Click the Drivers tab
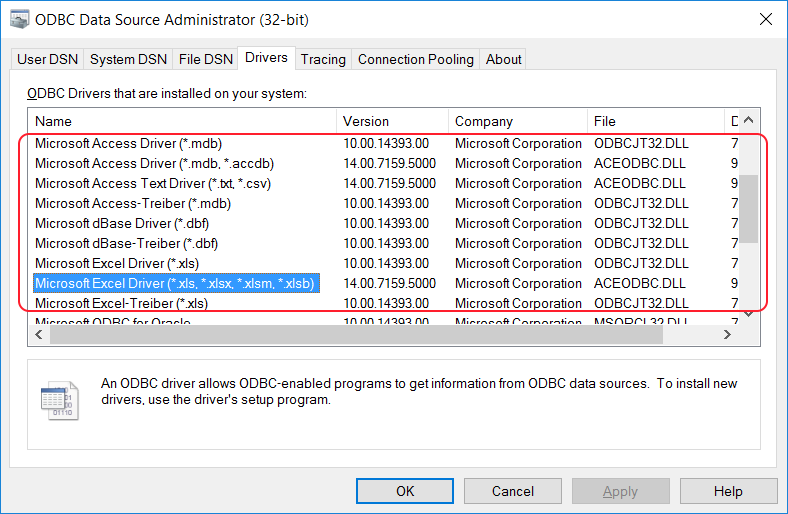The width and height of the screenshot is (788, 514). tap(266, 58)
